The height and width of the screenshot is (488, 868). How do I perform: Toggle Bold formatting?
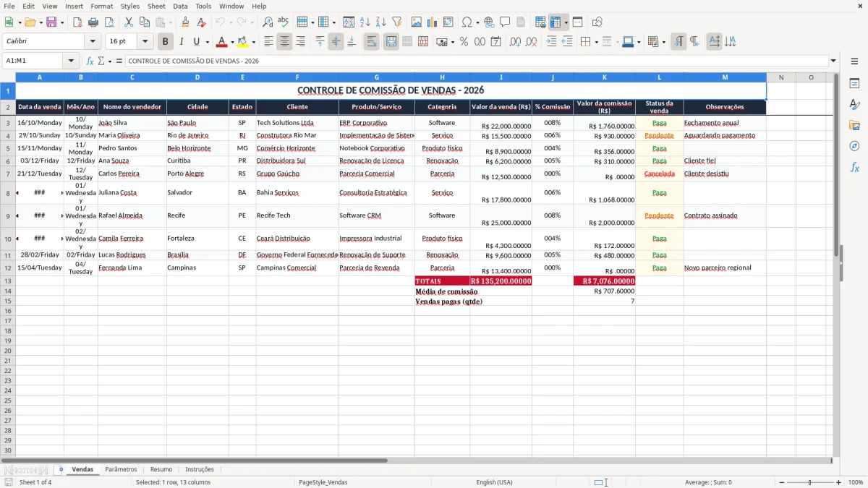click(x=165, y=42)
